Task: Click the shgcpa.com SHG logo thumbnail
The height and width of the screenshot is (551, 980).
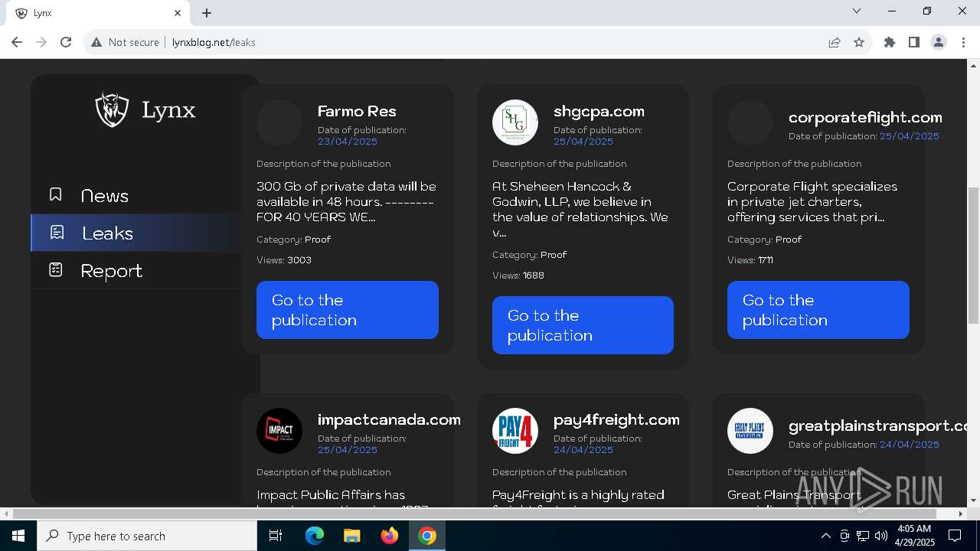Action: 515,122
